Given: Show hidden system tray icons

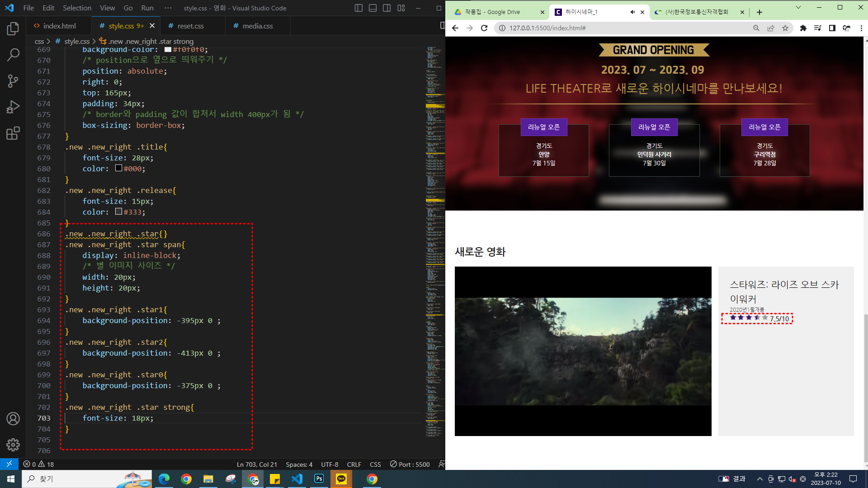Looking at the screenshot, I should [x=759, y=479].
